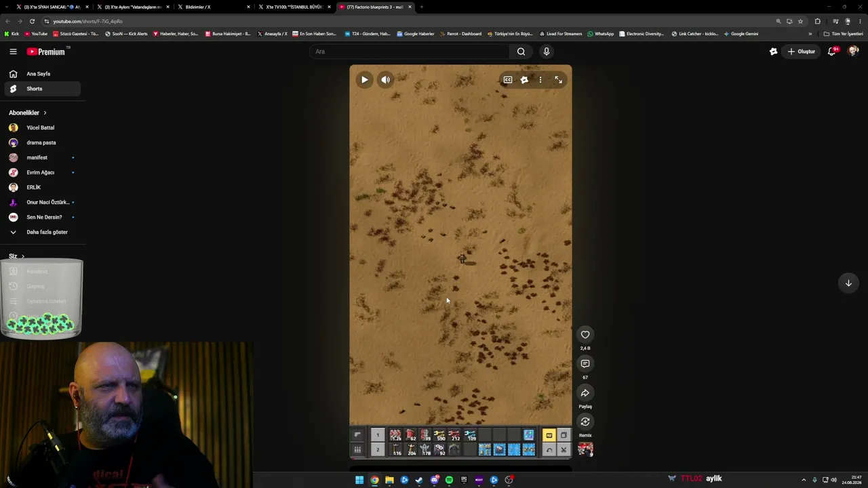Open ERLİK subscription channel
Viewport: 868px width, 488px height.
click(42, 187)
